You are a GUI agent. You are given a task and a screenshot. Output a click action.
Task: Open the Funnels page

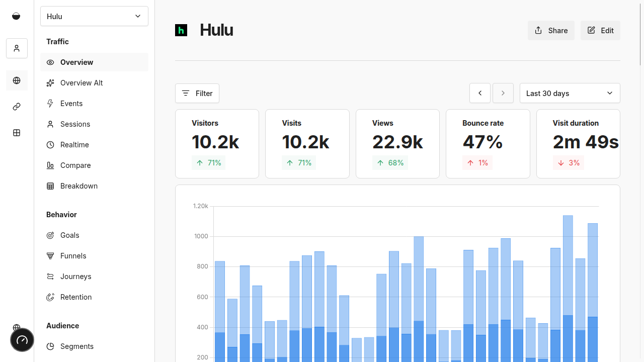73,256
